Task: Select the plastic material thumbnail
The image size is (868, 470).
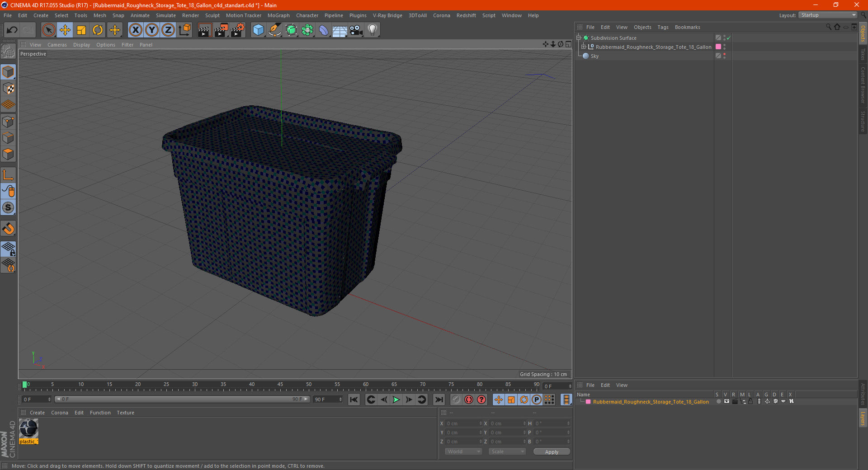Action: [x=28, y=428]
